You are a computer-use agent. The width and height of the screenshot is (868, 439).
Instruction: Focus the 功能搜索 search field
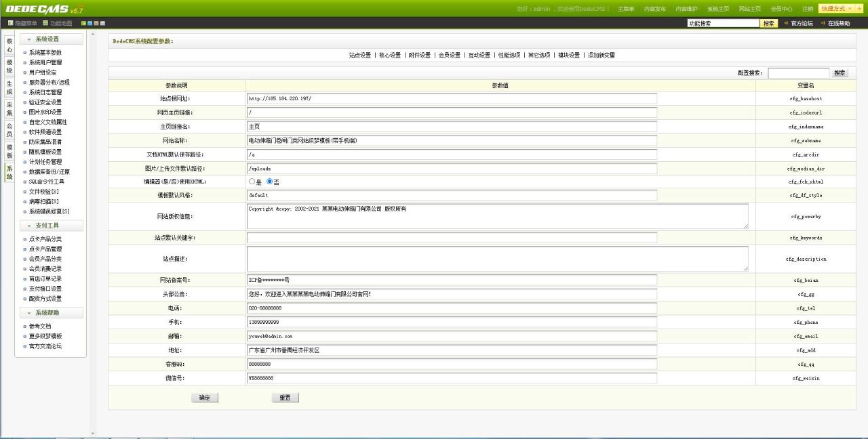click(x=723, y=23)
